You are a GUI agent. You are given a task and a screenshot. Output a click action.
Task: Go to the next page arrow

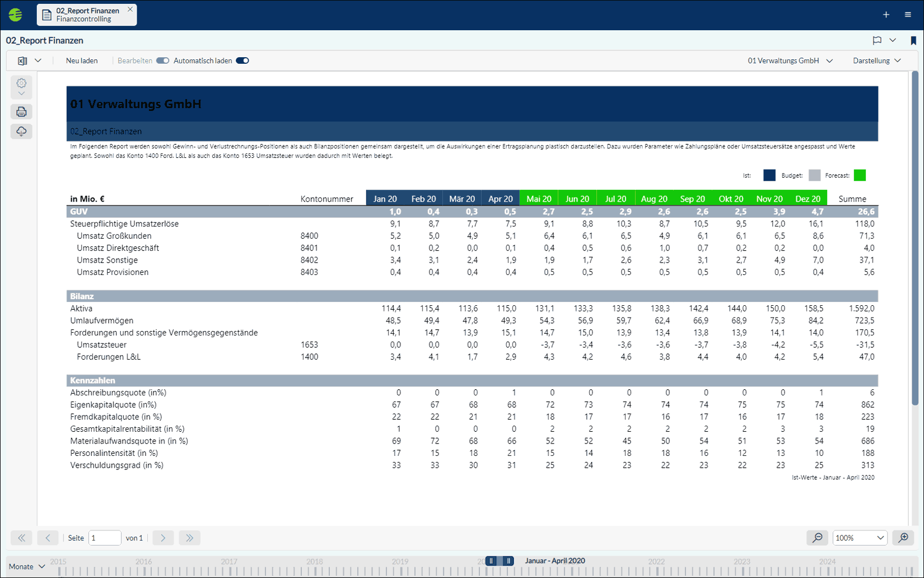pos(163,538)
